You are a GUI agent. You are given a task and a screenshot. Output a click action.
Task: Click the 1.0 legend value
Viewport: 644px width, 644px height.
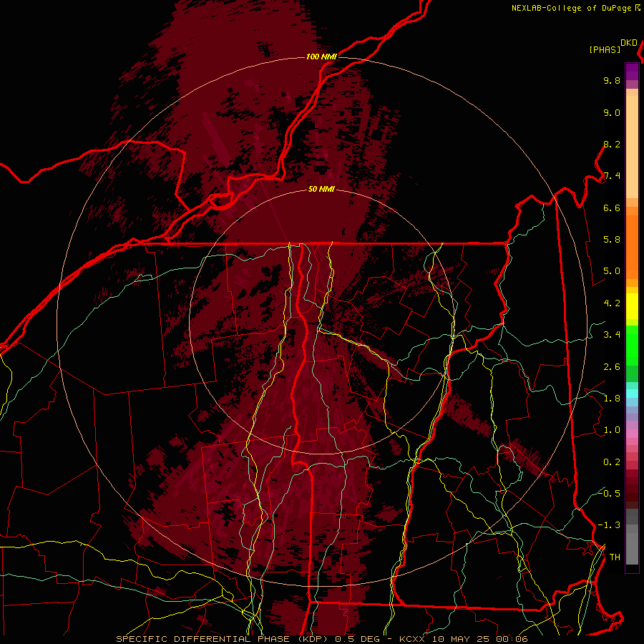pos(612,430)
